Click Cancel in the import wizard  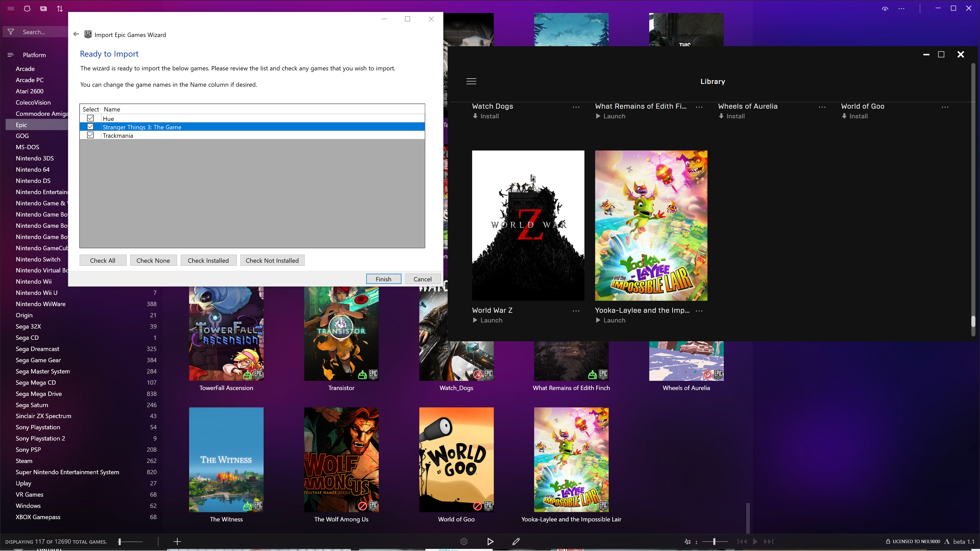coord(423,279)
